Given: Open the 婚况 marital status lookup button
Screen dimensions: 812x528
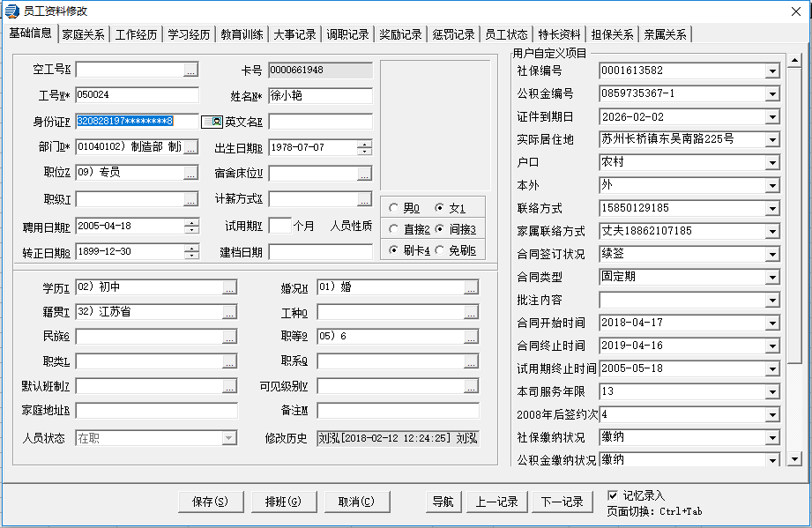Looking at the screenshot, I should point(471,287).
